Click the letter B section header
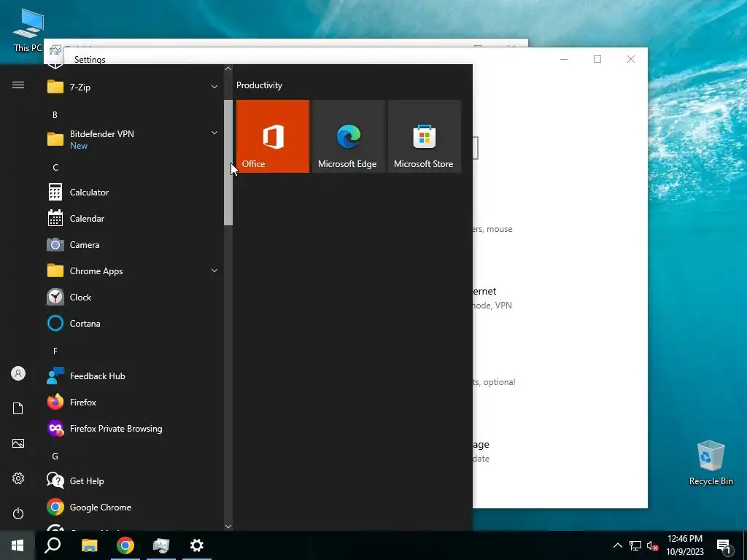Viewport: 747px width, 560px height. pyautogui.click(x=55, y=114)
